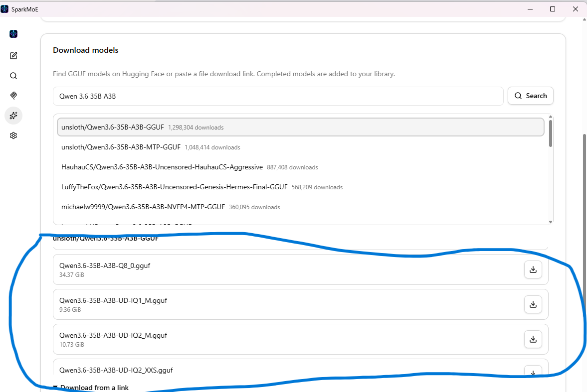The width and height of the screenshot is (587, 392).
Task: Click the Find GGUF models description text
Action: pos(224,74)
